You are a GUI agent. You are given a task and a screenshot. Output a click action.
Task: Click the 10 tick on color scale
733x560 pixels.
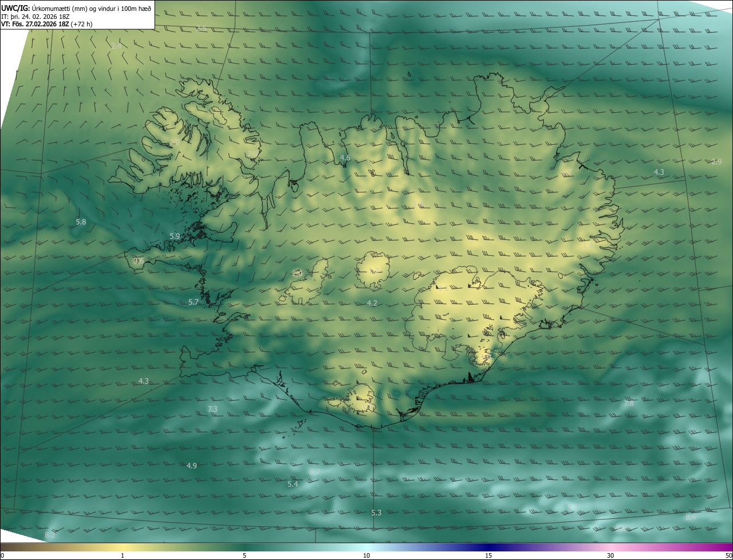(366, 555)
